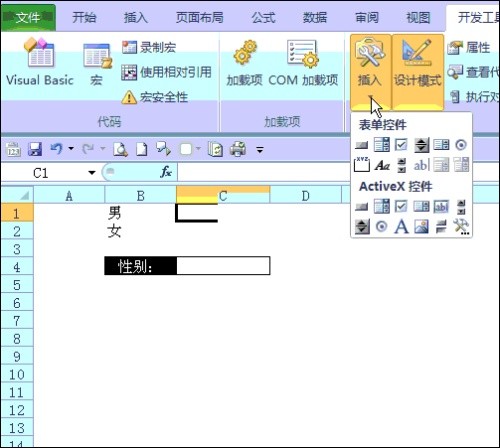Viewport: 500px width, 448px height.
Task: Open COM 加载项 dialog
Action: coord(303,63)
